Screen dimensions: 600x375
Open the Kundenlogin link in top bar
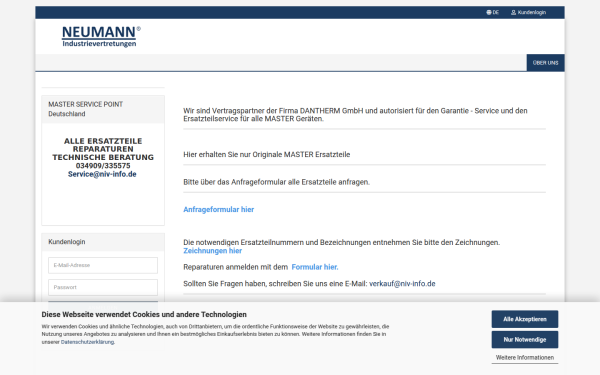pyautogui.click(x=528, y=12)
